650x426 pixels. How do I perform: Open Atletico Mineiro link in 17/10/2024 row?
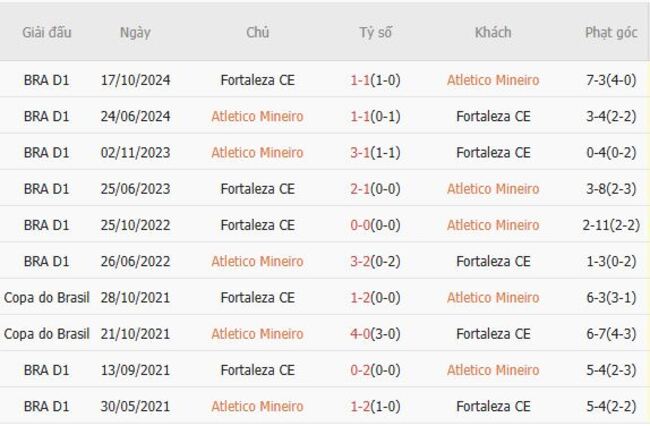pyautogui.click(x=493, y=80)
